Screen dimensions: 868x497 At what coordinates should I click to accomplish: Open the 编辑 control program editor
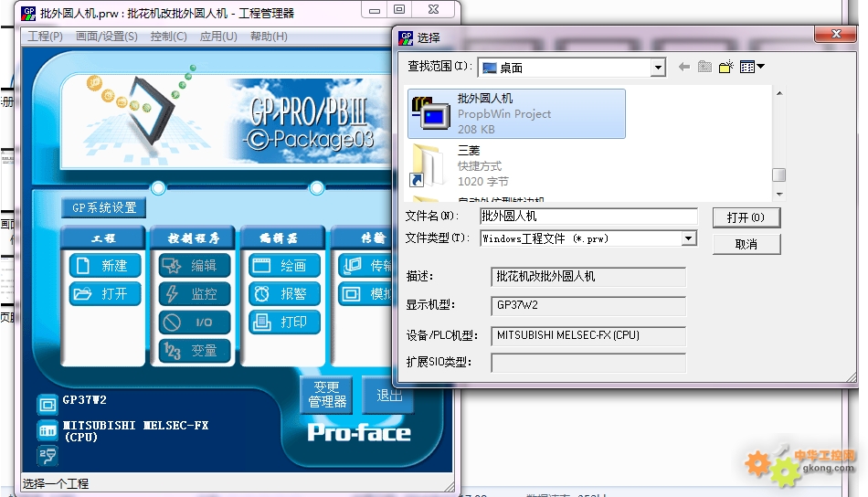[195, 266]
